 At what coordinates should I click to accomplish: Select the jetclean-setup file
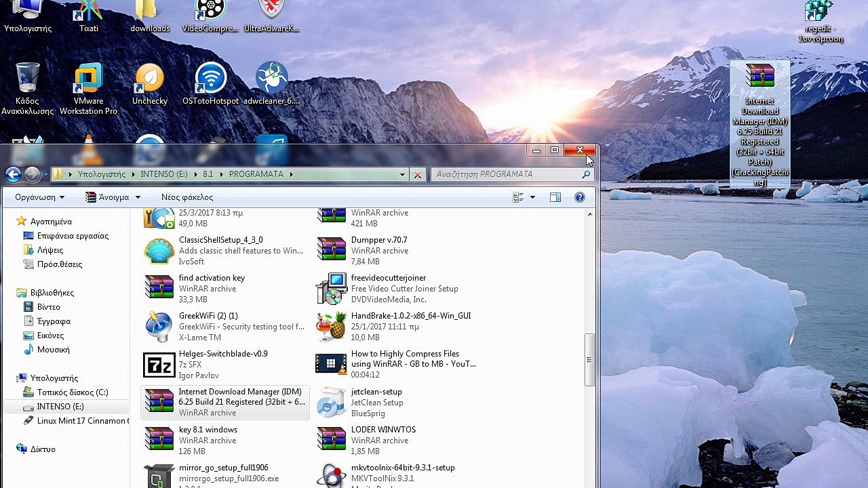(x=397, y=403)
